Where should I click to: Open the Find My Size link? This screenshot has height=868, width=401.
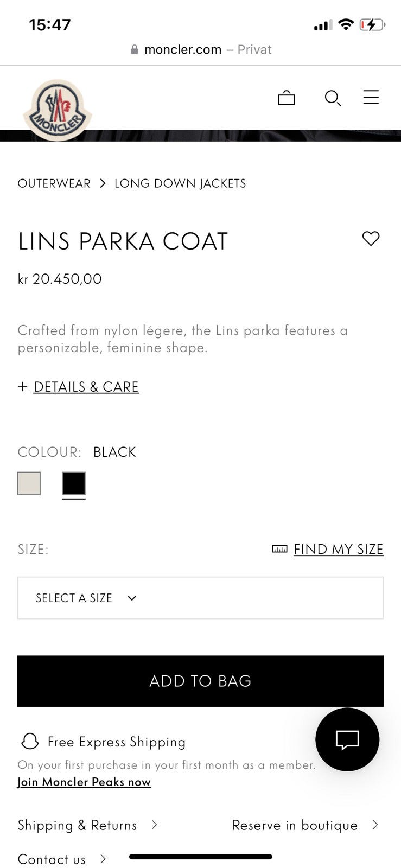click(338, 549)
